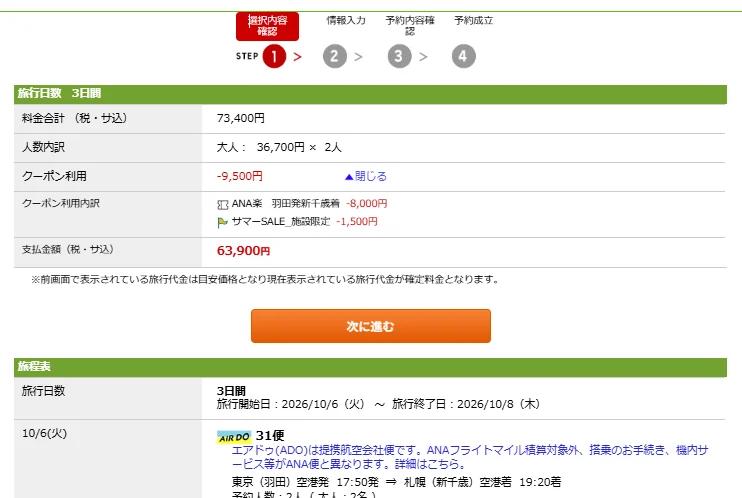
Task: Select the 予約内容確認 step label
Action: coord(410,26)
